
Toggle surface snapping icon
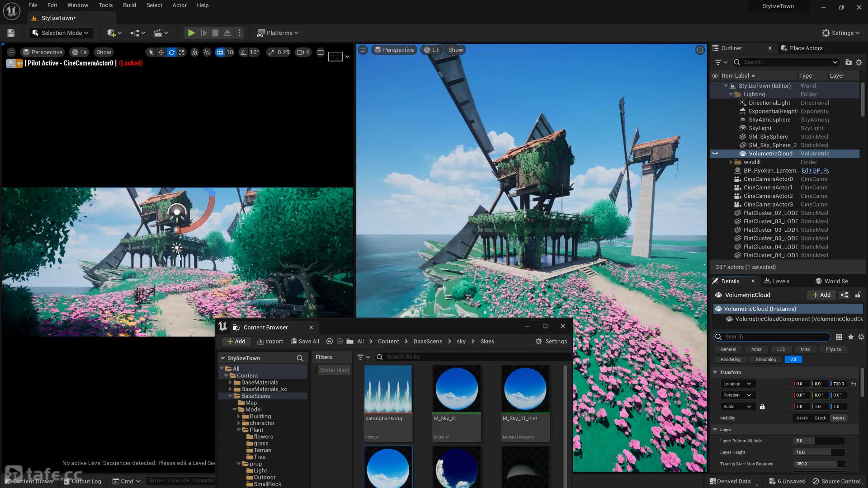point(207,52)
